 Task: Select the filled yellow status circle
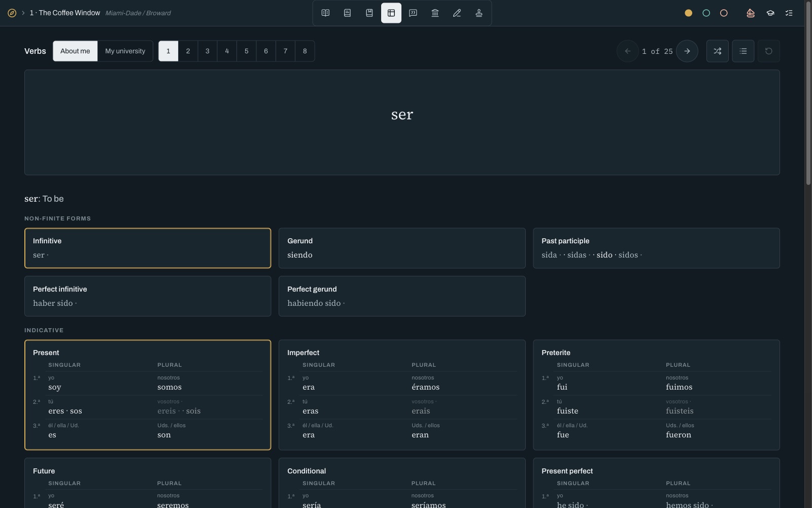(x=689, y=13)
